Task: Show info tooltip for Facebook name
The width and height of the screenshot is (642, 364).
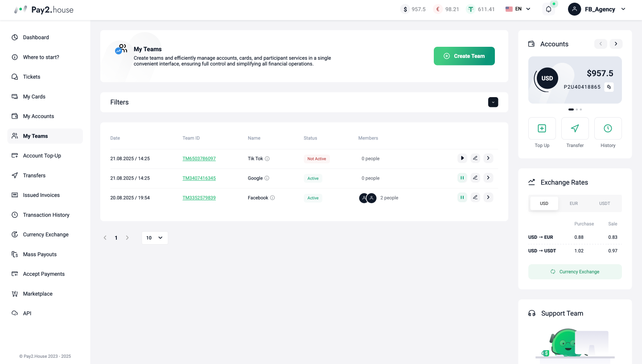Action: (x=272, y=198)
